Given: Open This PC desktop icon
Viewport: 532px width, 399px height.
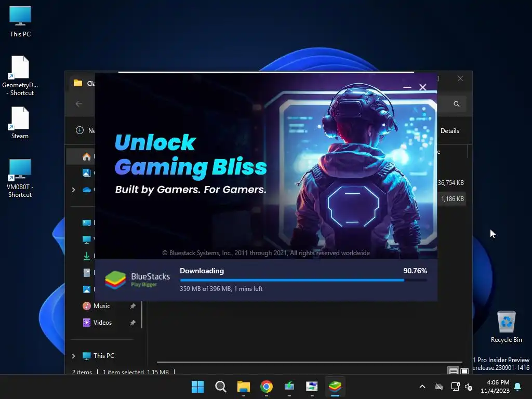Looking at the screenshot, I should 20,21.
